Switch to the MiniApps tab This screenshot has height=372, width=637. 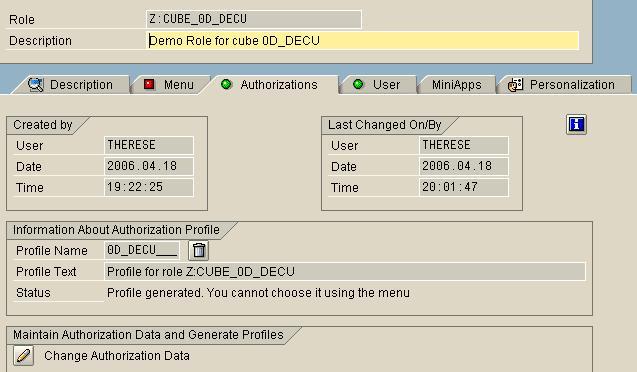457,84
